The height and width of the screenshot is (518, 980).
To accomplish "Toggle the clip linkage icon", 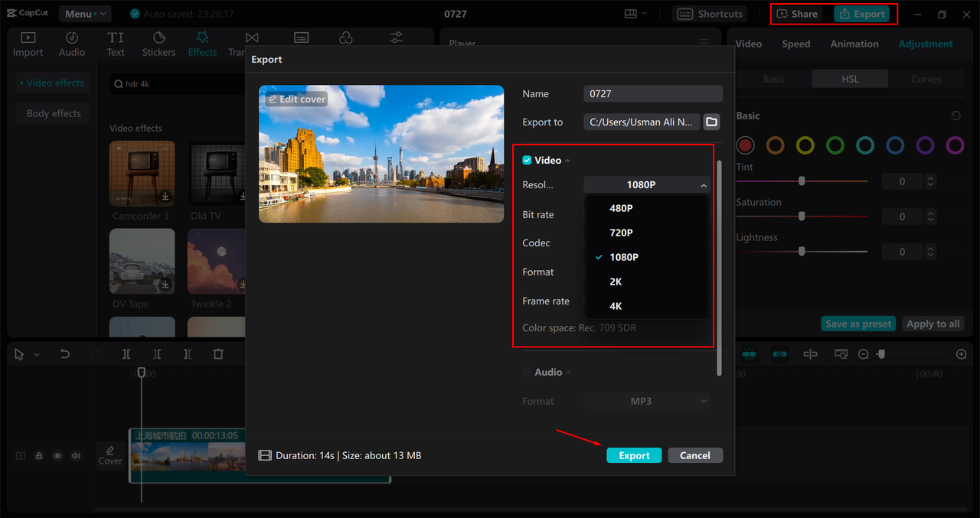I will (779, 354).
